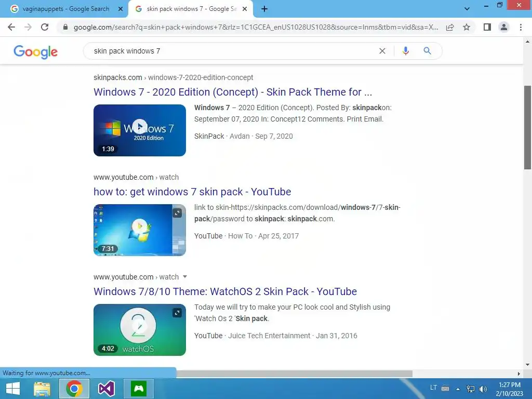The width and height of the screenshot is (532, 399).
Task: Share this page using the share icon
Action: point(450,27)
